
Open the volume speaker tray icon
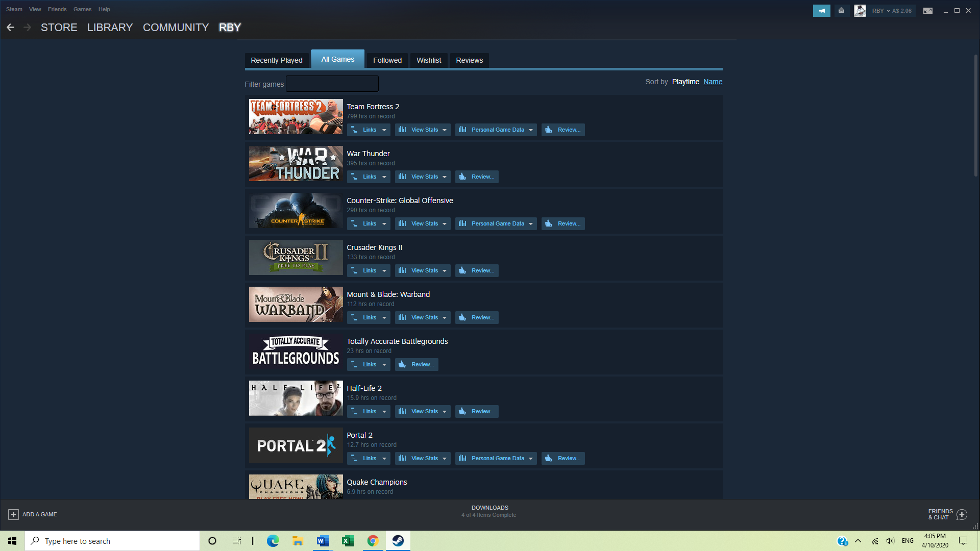tap(891, 541)
